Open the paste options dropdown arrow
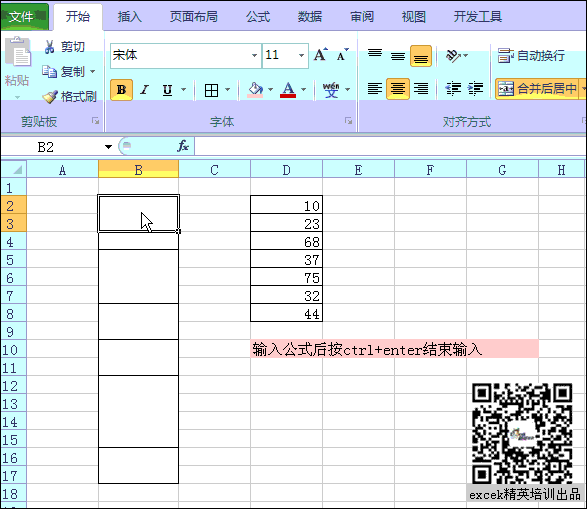 [x=17, y=97]
